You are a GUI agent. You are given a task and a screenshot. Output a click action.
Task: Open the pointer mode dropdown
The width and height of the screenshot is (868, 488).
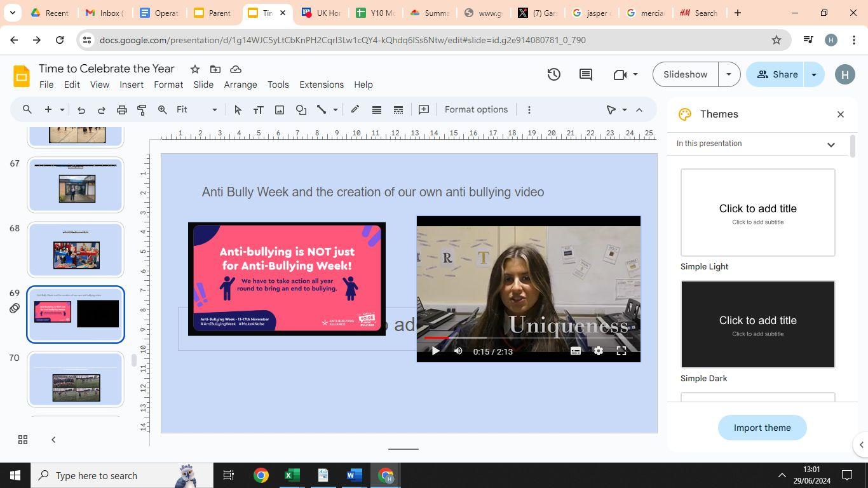click(x=624, y=110)
